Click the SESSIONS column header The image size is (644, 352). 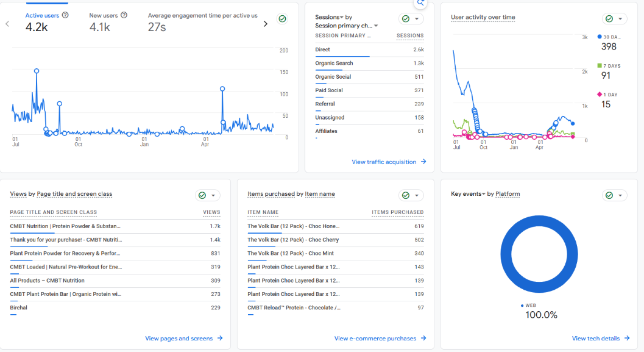[x=410, y=35]
